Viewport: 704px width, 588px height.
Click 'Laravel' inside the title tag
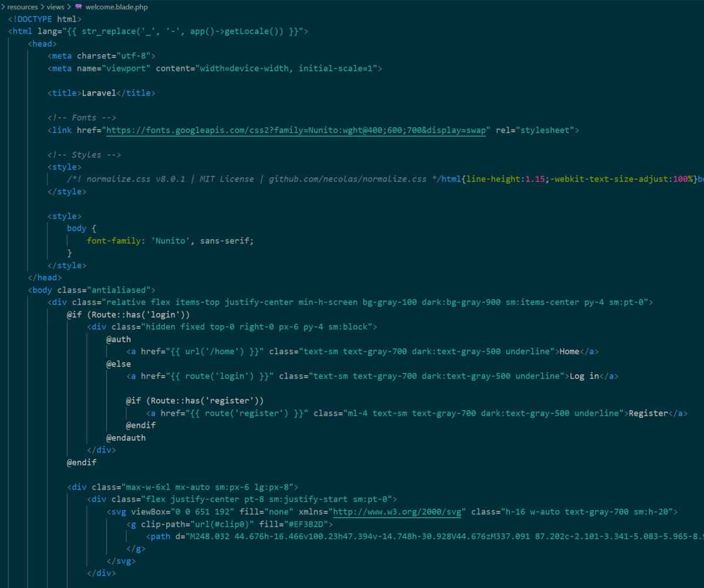(99, 93)
